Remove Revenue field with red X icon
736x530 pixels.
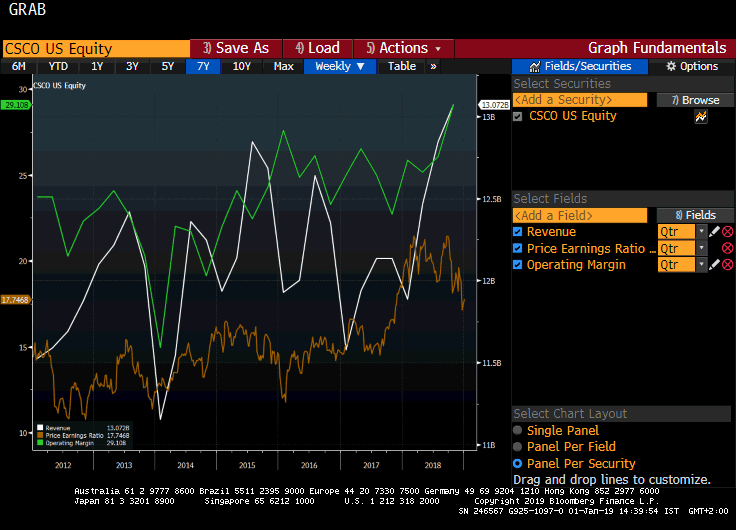pos(727,232)
